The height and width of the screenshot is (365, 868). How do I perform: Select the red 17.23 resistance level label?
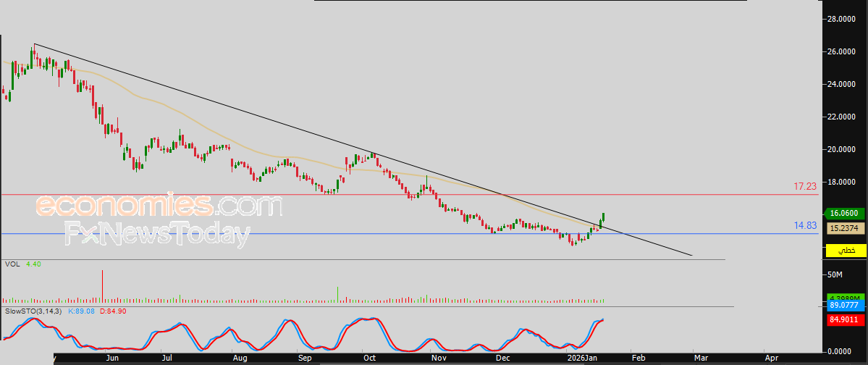[805, 187]
